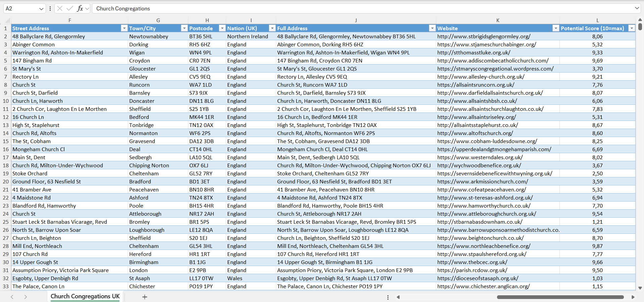Select column G header

pyautogui.click(x=158, y=20)
